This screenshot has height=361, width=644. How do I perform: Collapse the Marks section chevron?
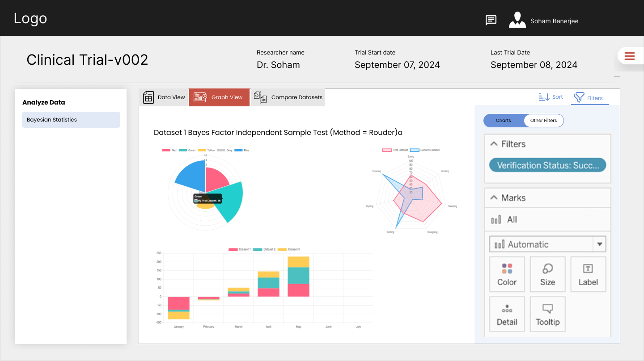pyautogui.click(x=494, y=197)
